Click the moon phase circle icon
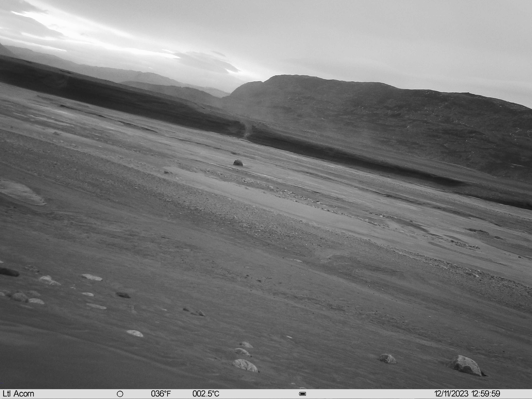This screenshot has width=532, height=399. coord(120,394)
